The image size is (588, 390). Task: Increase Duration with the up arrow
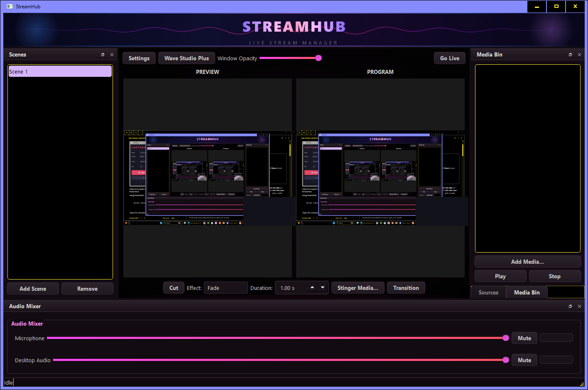click(x=312, y=287)
